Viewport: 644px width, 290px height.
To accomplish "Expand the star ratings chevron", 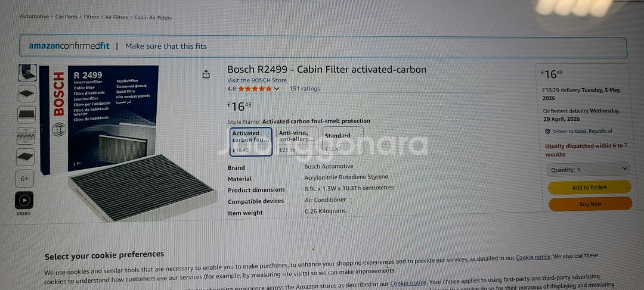I will click(277, 89).
